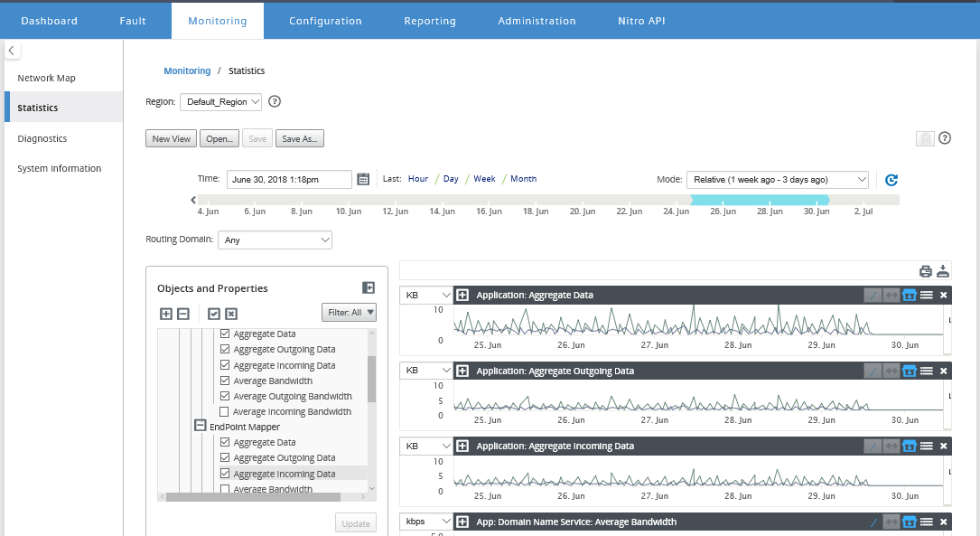Select Diagnostics in the sidebar
Viewport: 980px width, 536px height.
(x=42, y=138)
